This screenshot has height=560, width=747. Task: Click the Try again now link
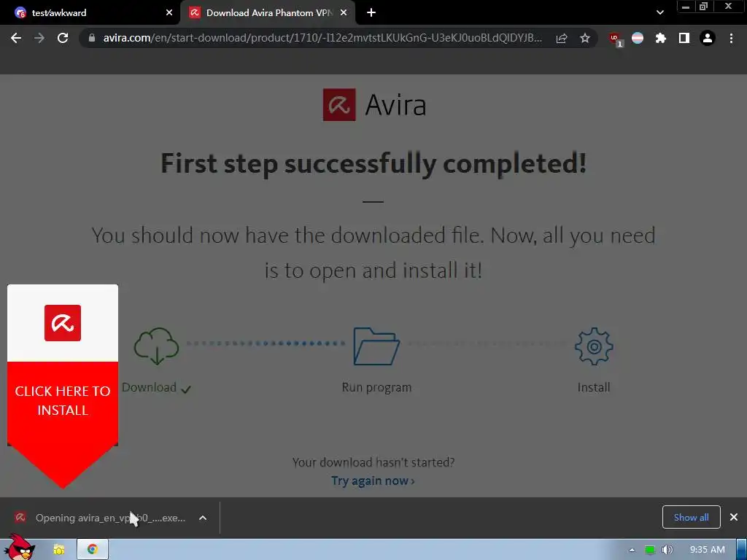click(x=373, y=481)
